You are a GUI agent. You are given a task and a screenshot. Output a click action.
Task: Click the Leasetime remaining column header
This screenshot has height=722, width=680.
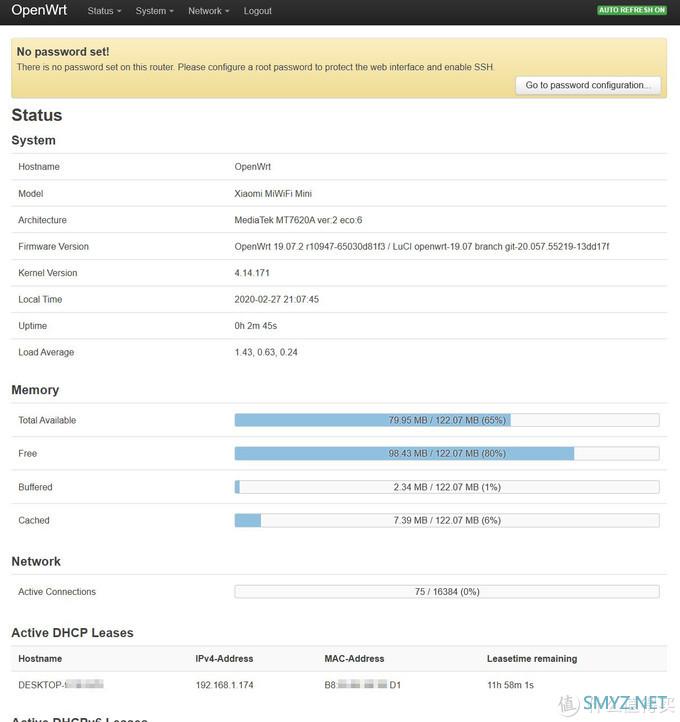coord(532,658)
